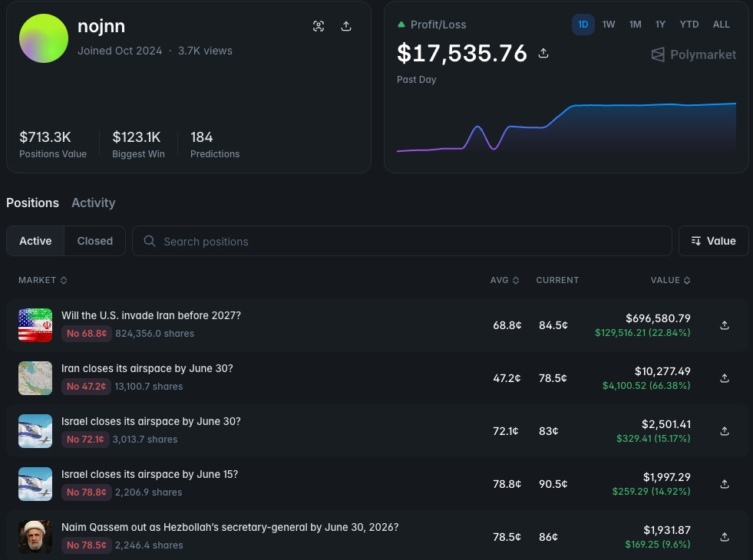Click the profit/loss line chart
Viewport: 753px width, 560px height.
[x=566, y=127]
